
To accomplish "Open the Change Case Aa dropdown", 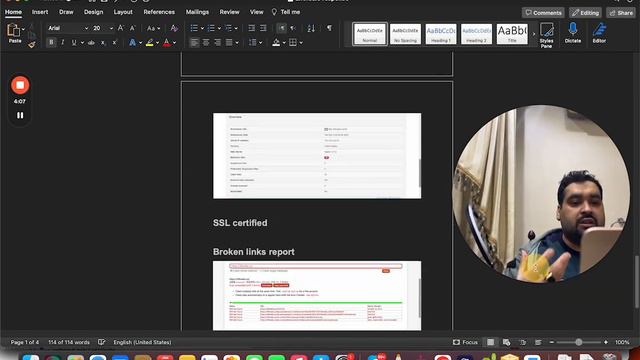I will point(153,28).
